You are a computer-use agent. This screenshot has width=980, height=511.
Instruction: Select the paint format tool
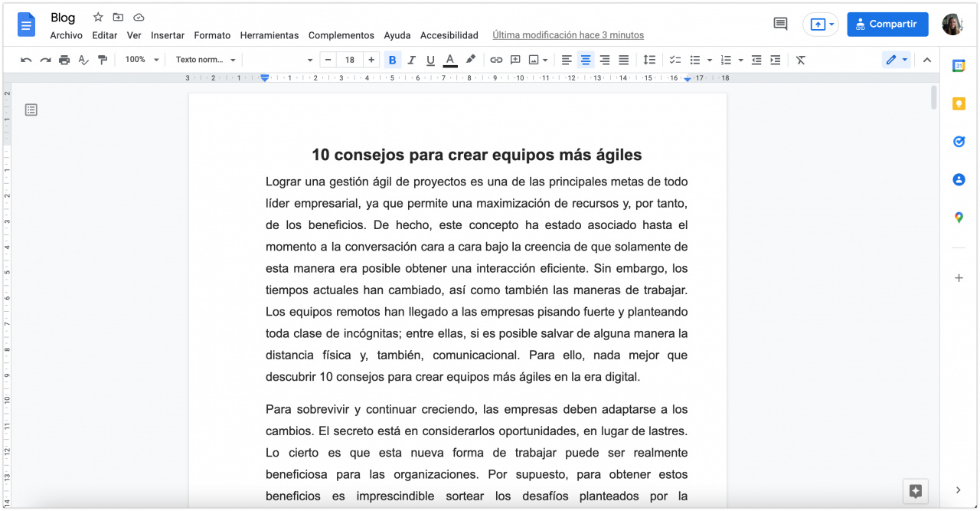[102, 60]
